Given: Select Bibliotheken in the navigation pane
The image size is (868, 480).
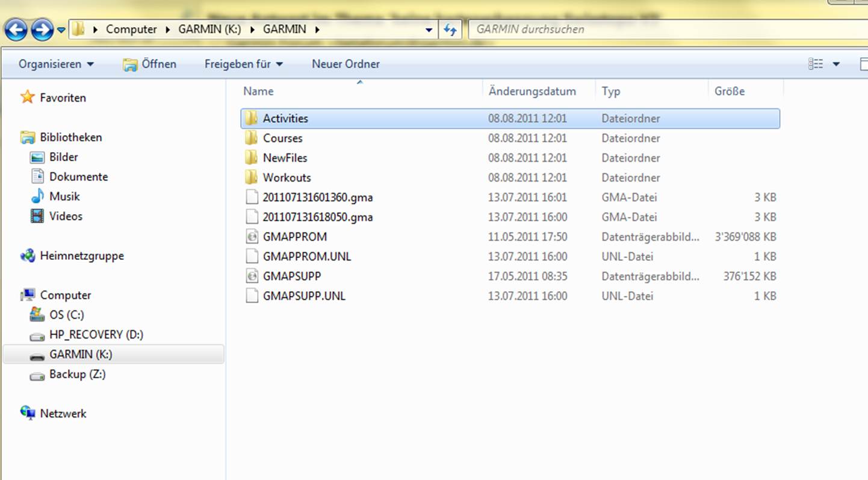Looking at the screenshot, I should click(x=70, y=137).
